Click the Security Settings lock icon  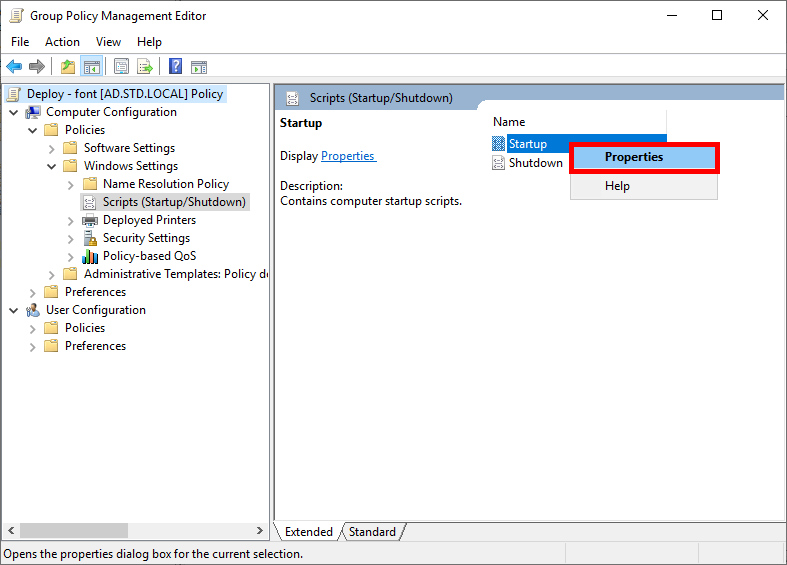pos(90,238)
